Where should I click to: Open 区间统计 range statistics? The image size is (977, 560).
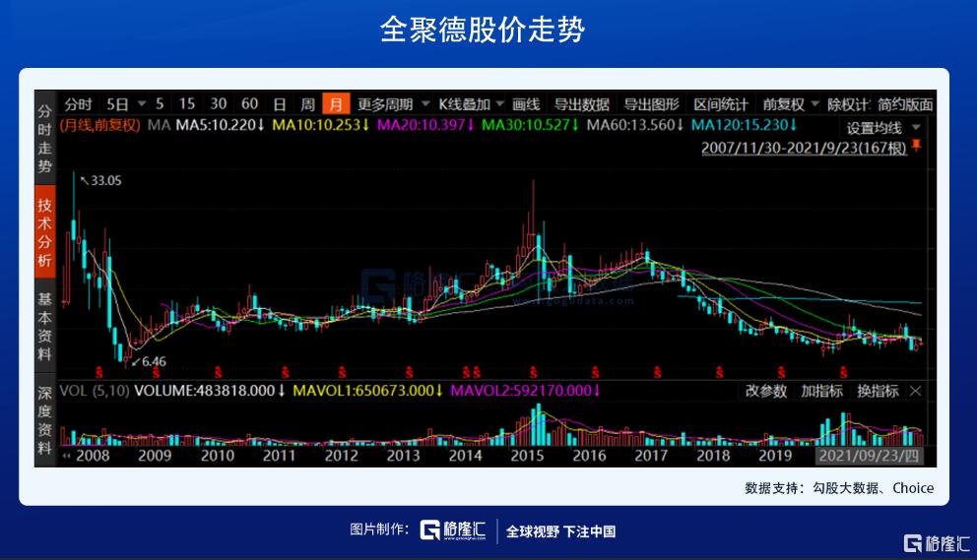point(721,104)
